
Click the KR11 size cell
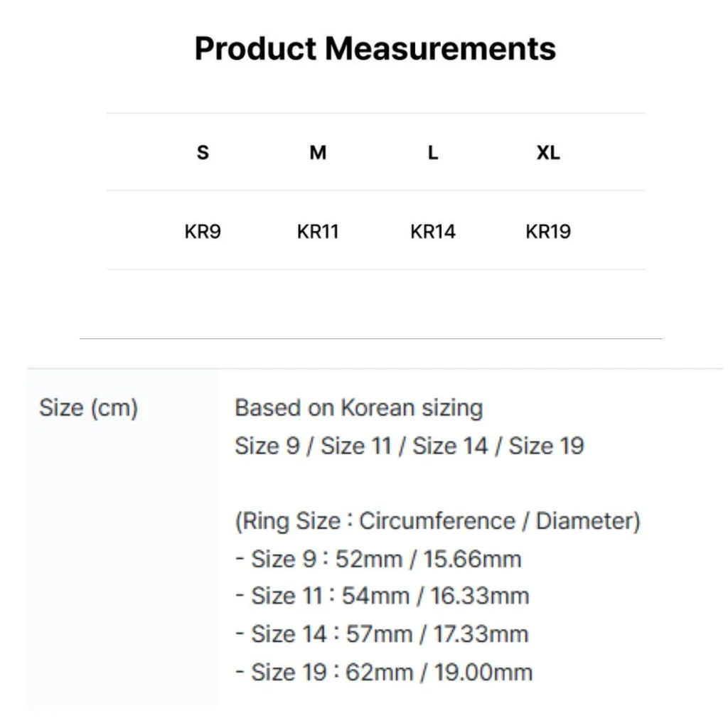coord(318,232)
